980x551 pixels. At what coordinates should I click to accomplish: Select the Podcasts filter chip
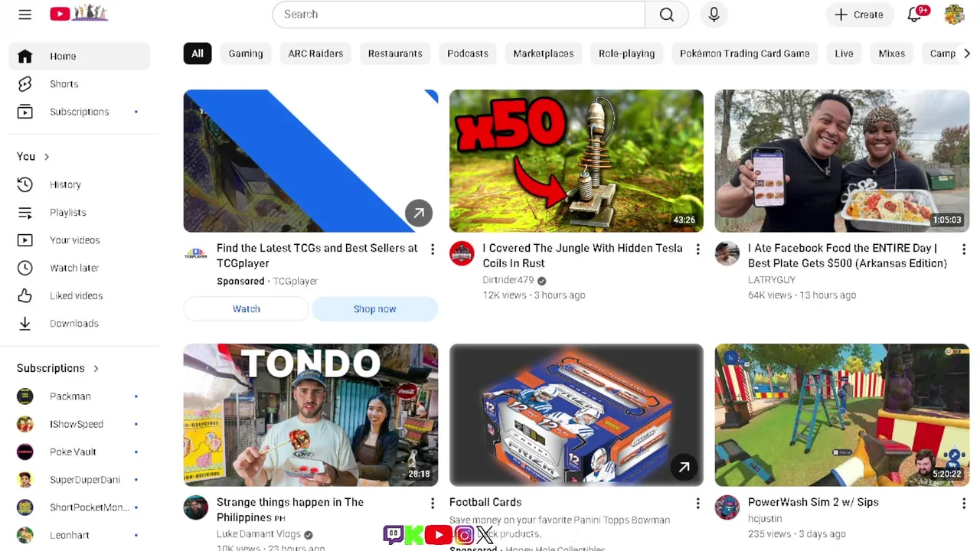click(468, 54)
